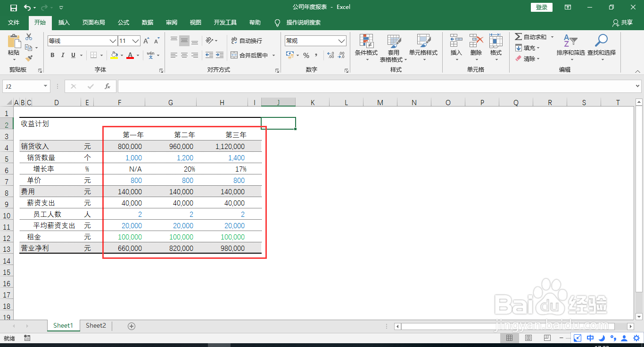Click the Increase Decimal icon

pyautogui.click(x=331, y=55)
